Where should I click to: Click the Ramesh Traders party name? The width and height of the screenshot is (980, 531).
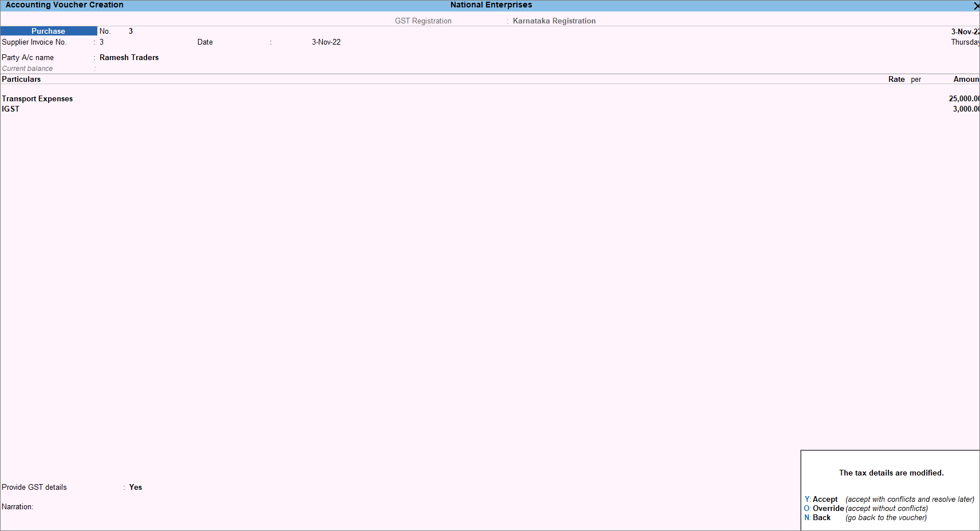(x=129, y=57)
